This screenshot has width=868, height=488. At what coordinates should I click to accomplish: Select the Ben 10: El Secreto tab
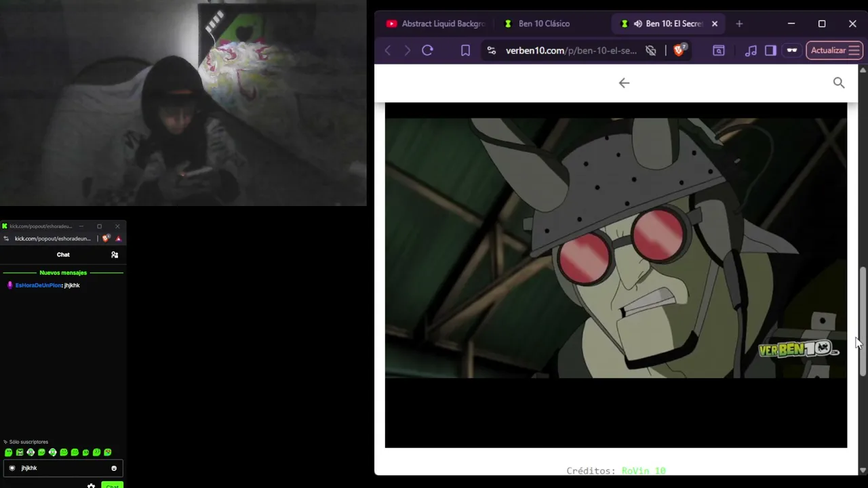[x=668, y=24]
